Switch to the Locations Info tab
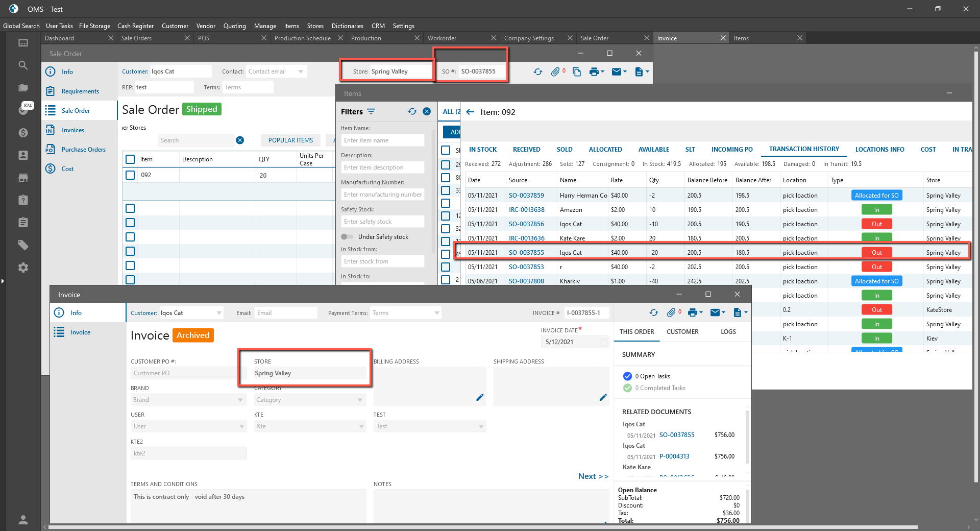 (x=879, y=150)
